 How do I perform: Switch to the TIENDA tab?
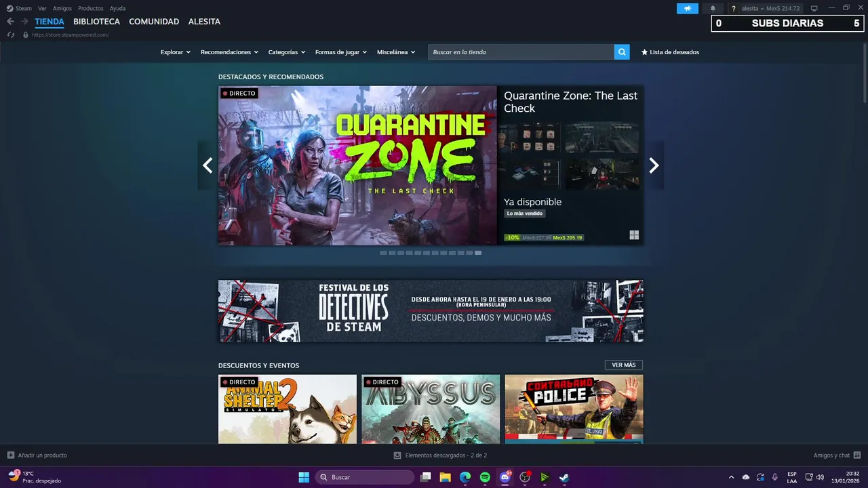click(x=50, y=22)
